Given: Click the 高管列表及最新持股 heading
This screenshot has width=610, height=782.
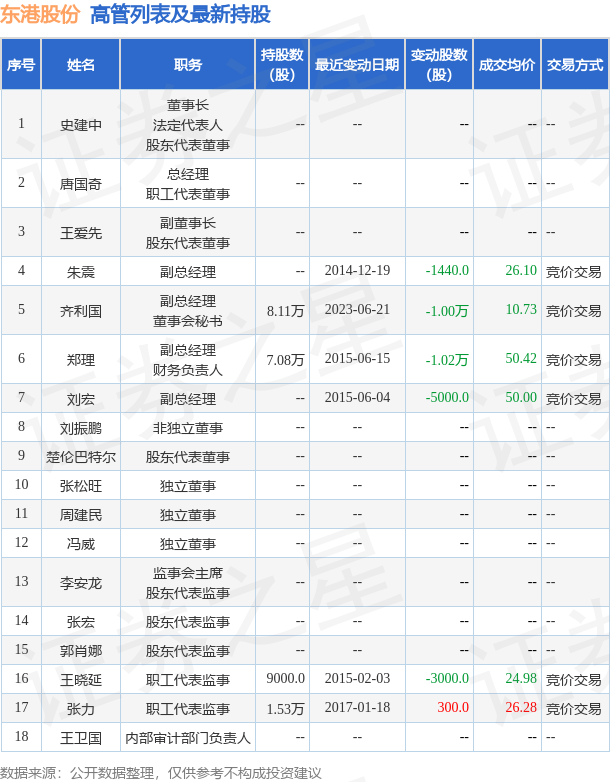Looking at the screenshot, I should tap(180, 14).
